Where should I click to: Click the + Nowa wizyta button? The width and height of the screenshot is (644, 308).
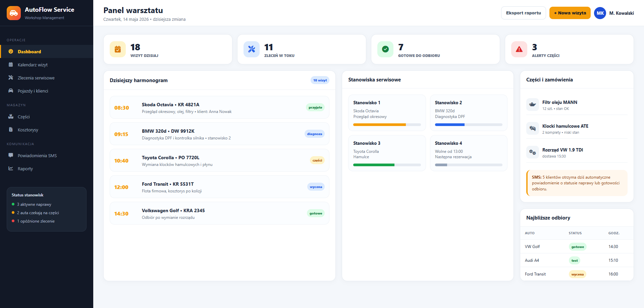coord(570,13)
